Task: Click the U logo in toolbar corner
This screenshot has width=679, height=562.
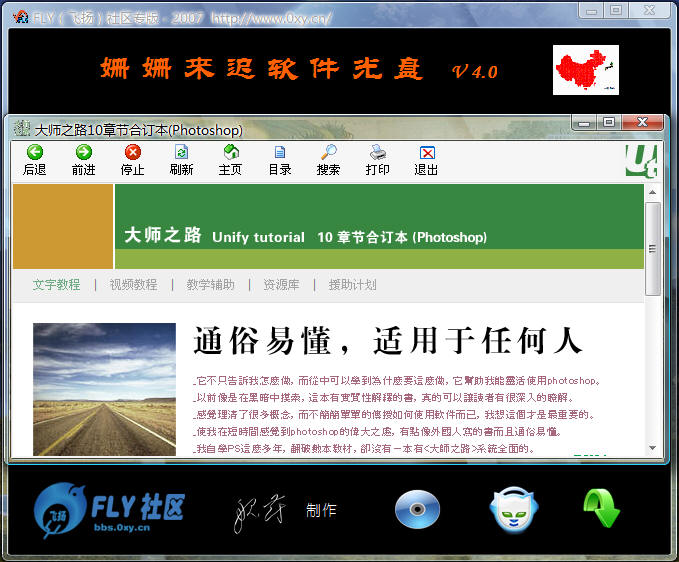Action: tap(641, 161)
